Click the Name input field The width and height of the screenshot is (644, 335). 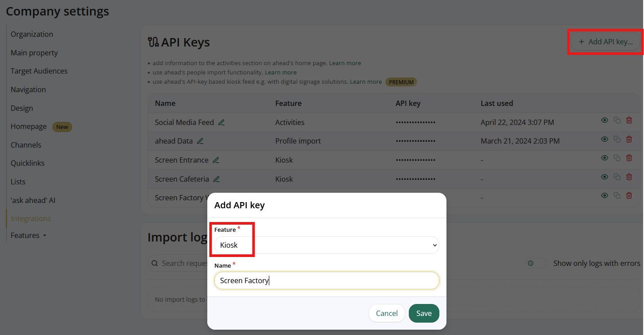point(326,280)
